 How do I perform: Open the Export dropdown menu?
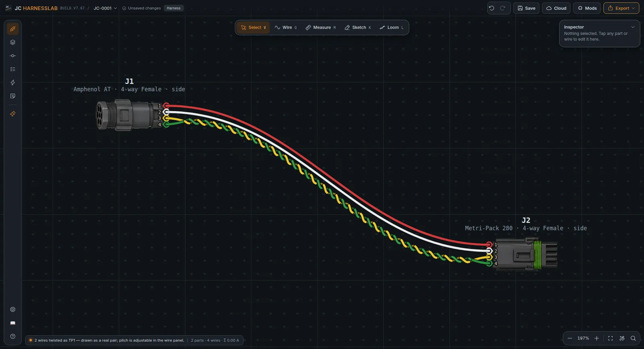pyautogui.click(x=621, y=8)
